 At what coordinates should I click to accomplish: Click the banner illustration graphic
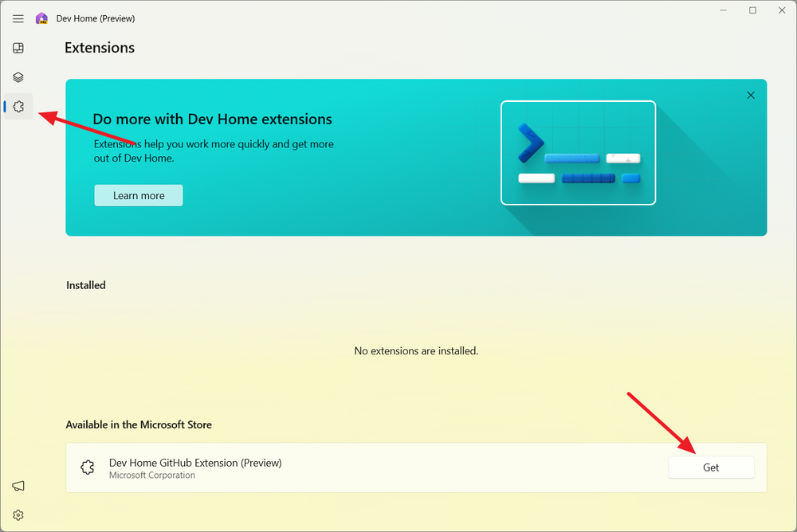click(x=579, y=153)
